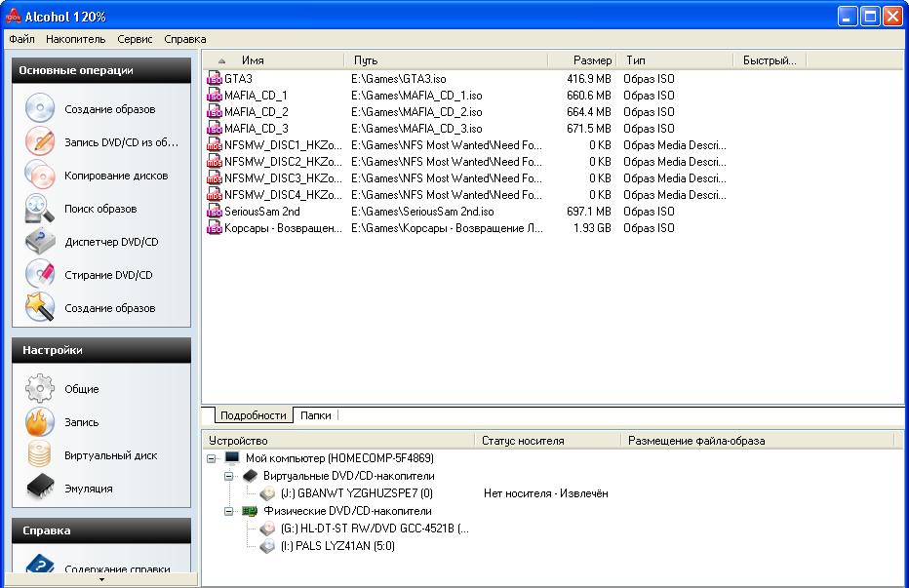Click the Виртуальный диск stack icon
909x588 pixels.
tap(39, 454)
